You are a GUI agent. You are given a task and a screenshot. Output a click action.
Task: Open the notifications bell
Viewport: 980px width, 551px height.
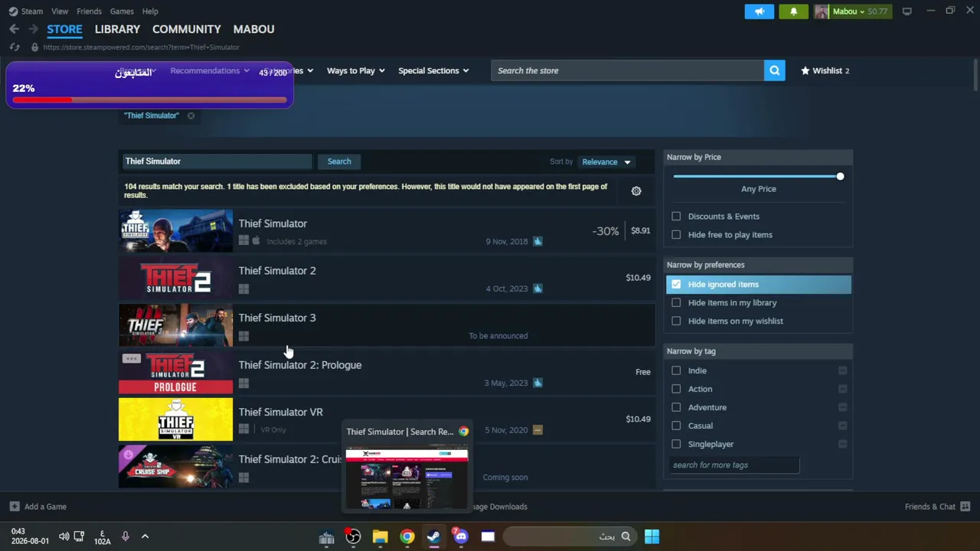[x=793, y=11]
